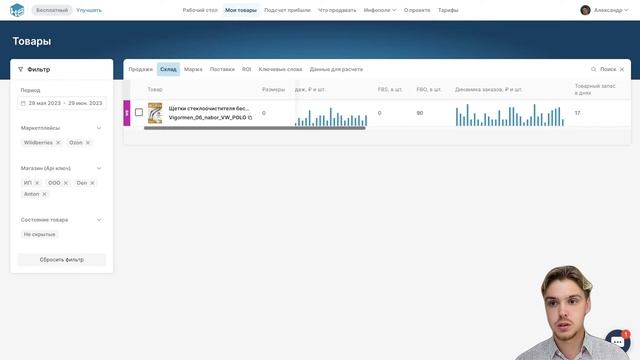Switch to the Ключевые слова tab
This screenshot has width=640, height=360.
280,69
